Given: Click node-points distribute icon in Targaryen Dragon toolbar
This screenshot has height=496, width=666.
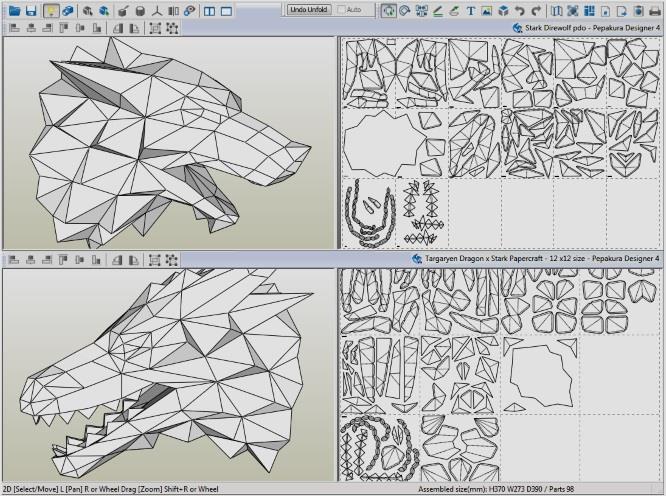Looking at the screenshot, I should [x=171, y=259].
